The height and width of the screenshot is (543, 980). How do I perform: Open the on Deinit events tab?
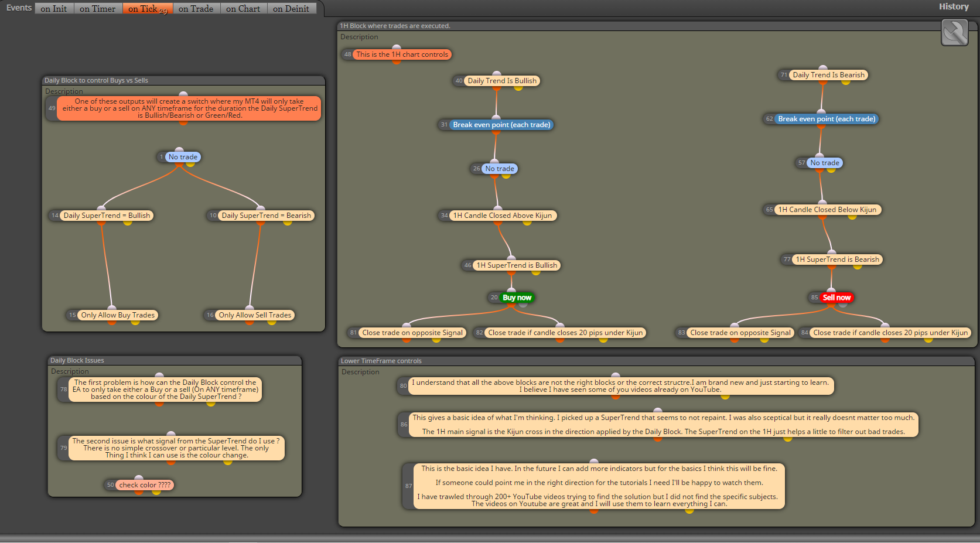tap(292, 9)
